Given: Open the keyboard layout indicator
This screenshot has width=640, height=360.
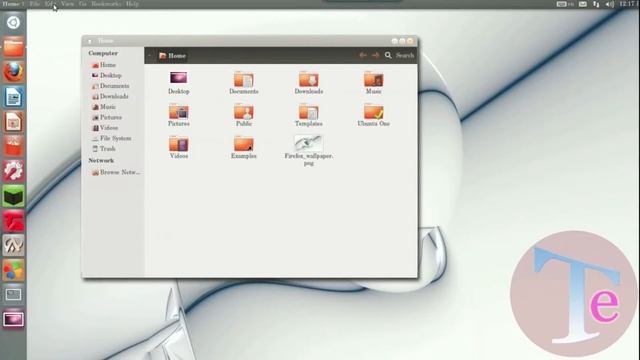Looking at the screenshot, I should click(x=565, y=4).
